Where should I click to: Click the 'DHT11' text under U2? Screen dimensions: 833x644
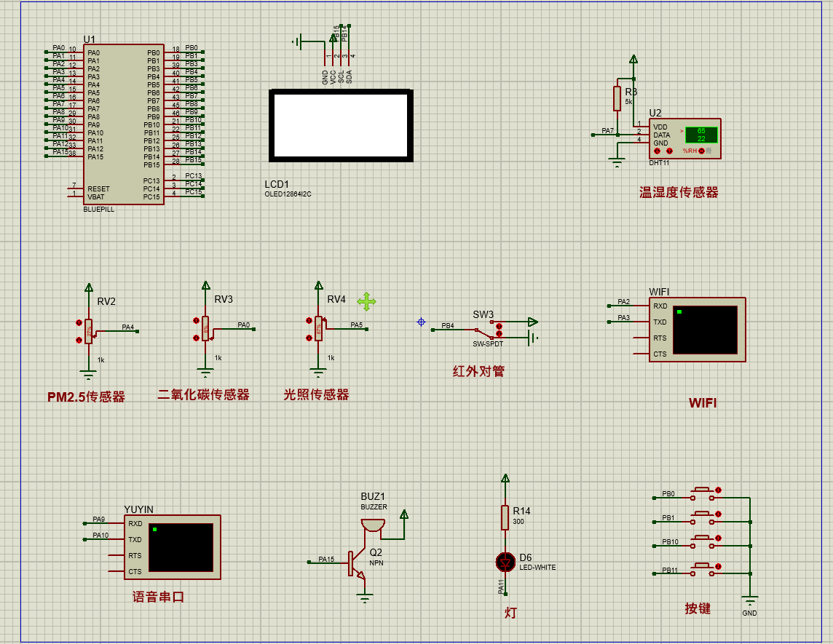659,163
